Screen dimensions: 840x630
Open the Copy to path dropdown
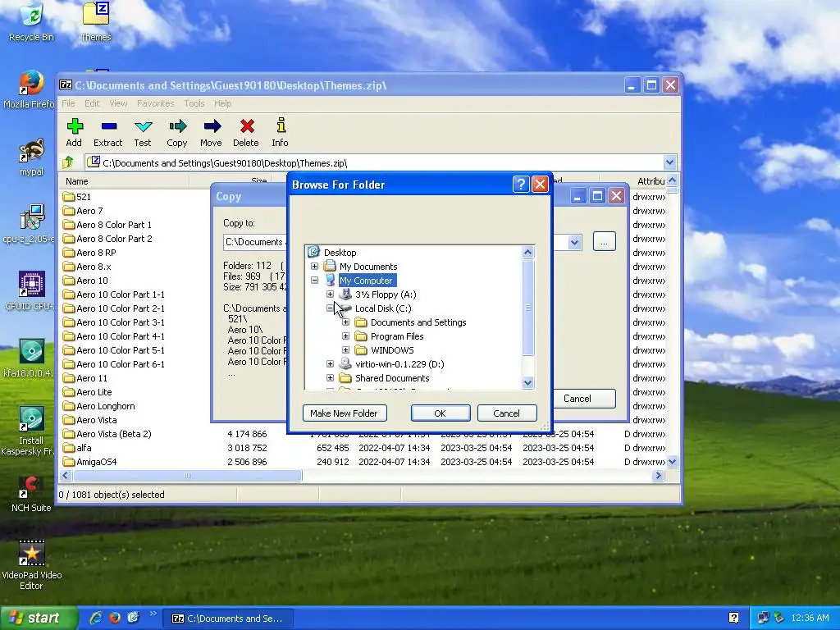pos(574,242)
